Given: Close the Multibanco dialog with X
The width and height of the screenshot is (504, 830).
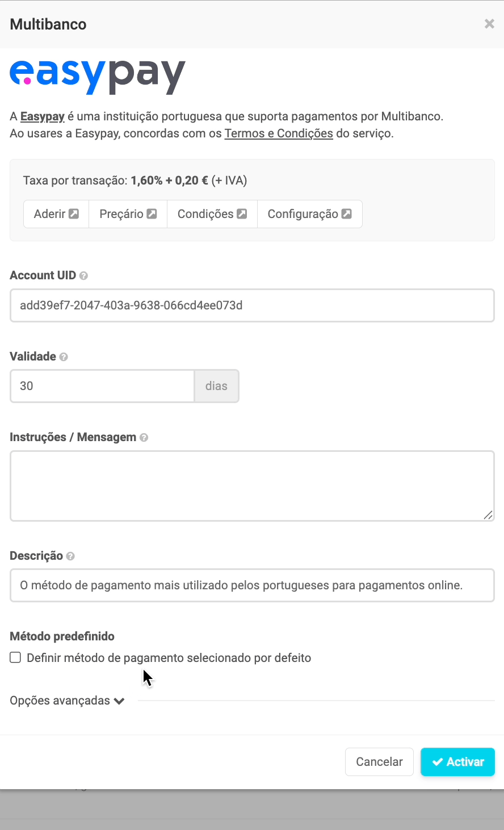Looking at the screenshot, I should 489,24.
